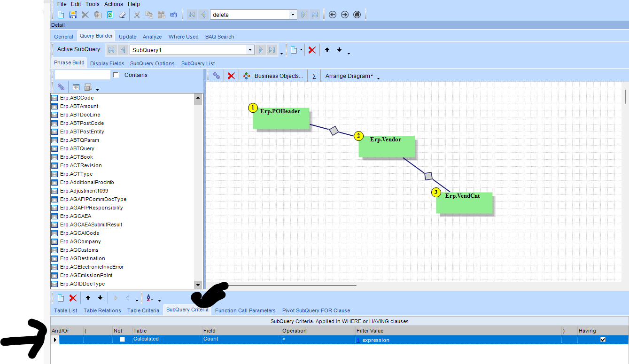Open the File menu

(62, 4)
